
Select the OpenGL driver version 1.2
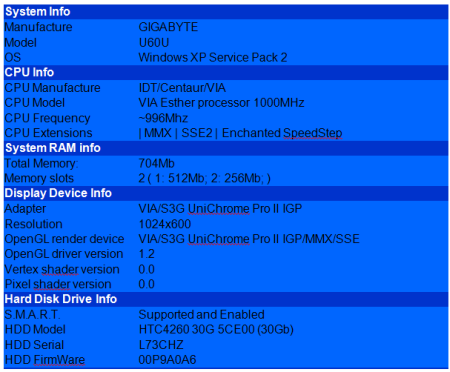pyautogui.click(x=147, y=254)
